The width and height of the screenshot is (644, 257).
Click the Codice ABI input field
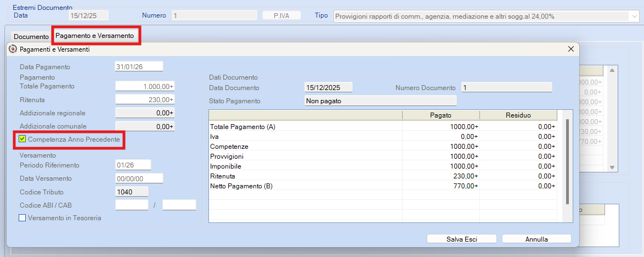(132, 205)
